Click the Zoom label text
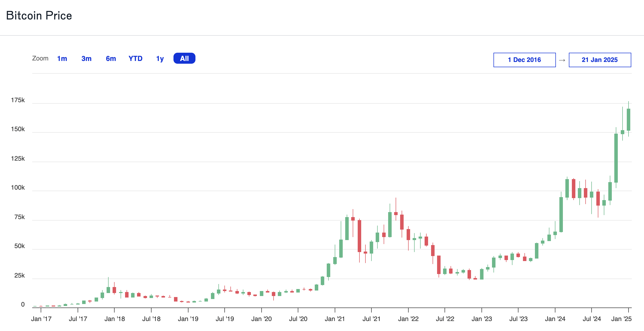The width and height of the screenshot is (644, 331). click(40, 58)
